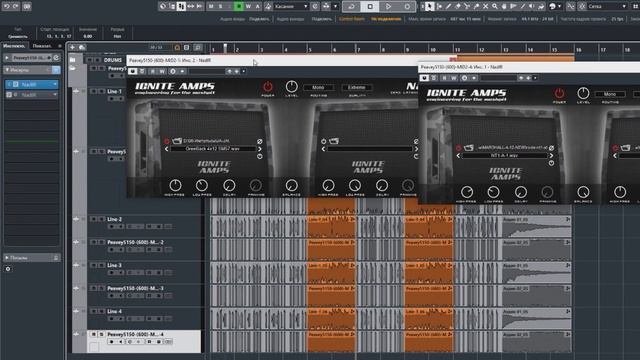Viewport: 640px width, 360px height.
Task: Click Write W button in right NadIR header
Action: (x=453, y=78)
